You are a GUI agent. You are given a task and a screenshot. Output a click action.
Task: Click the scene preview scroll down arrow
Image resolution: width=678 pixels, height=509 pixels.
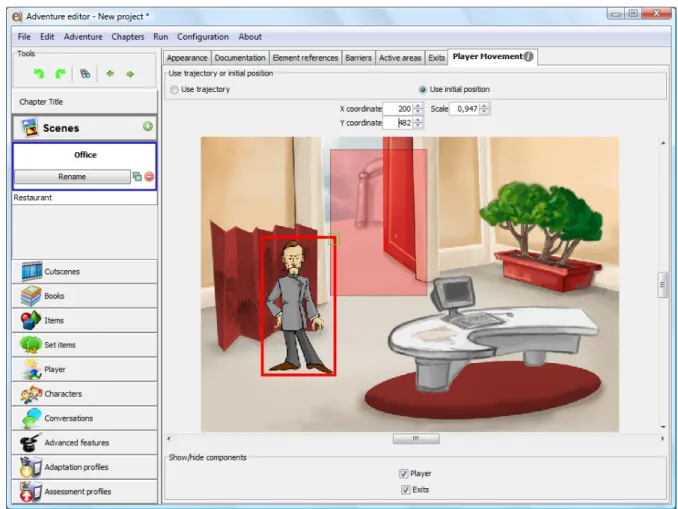[663, 427]
